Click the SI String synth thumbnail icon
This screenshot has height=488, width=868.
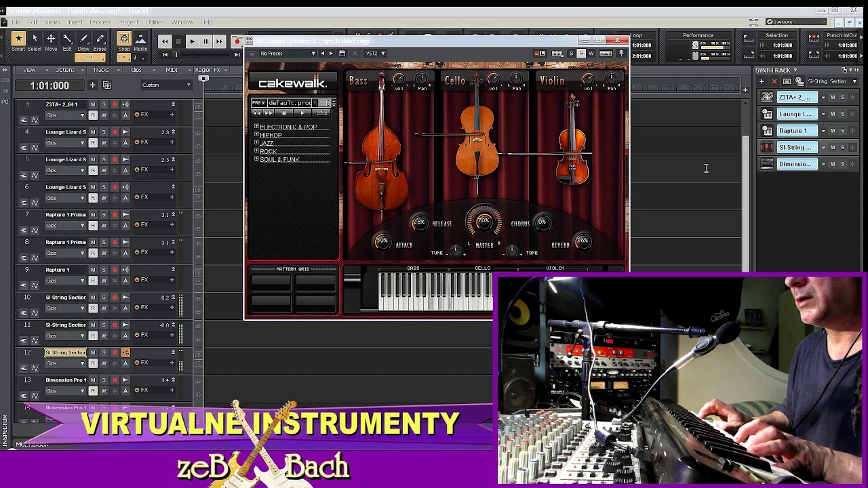click(x=767, y=147)
